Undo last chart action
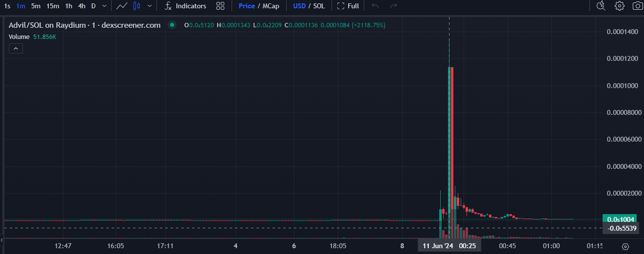The image size is (644, 254). tap(375, 6)
